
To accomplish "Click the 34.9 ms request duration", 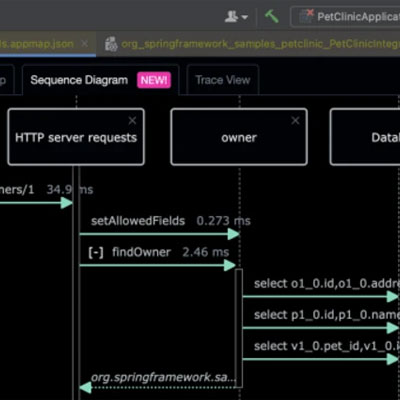I will click(70, 189).
